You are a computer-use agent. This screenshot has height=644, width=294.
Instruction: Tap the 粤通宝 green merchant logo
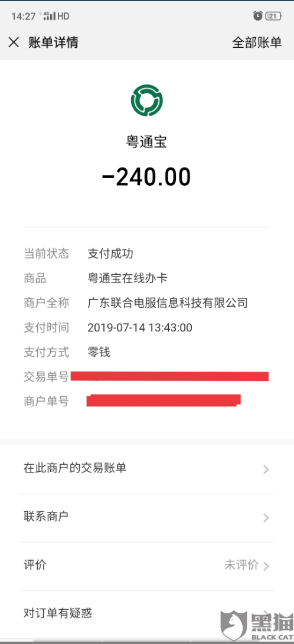click(147, 100)
